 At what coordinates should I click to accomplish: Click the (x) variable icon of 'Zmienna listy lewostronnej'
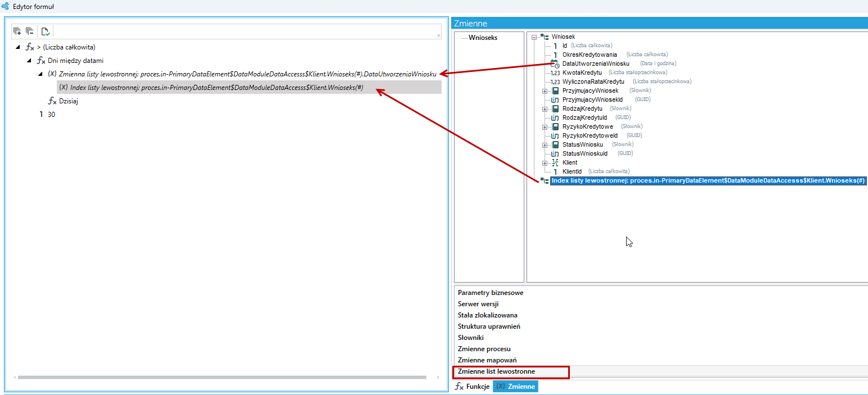[x=52, y=74]
